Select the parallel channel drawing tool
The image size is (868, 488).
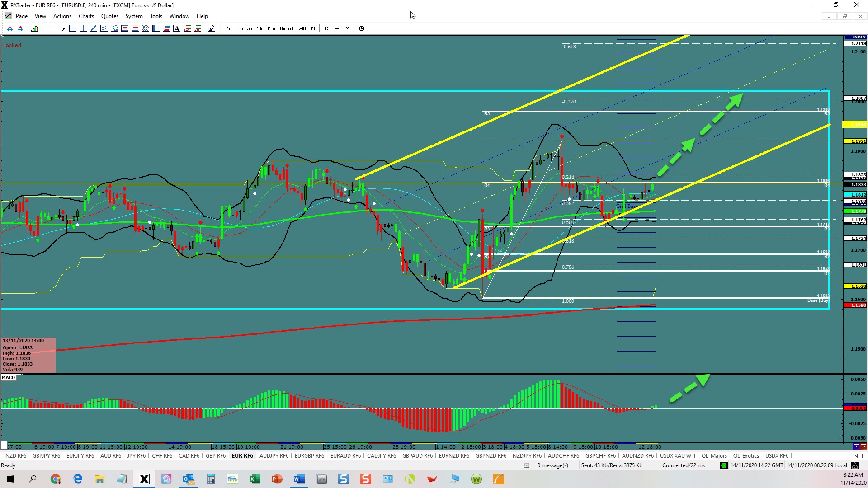click(104, 28)
